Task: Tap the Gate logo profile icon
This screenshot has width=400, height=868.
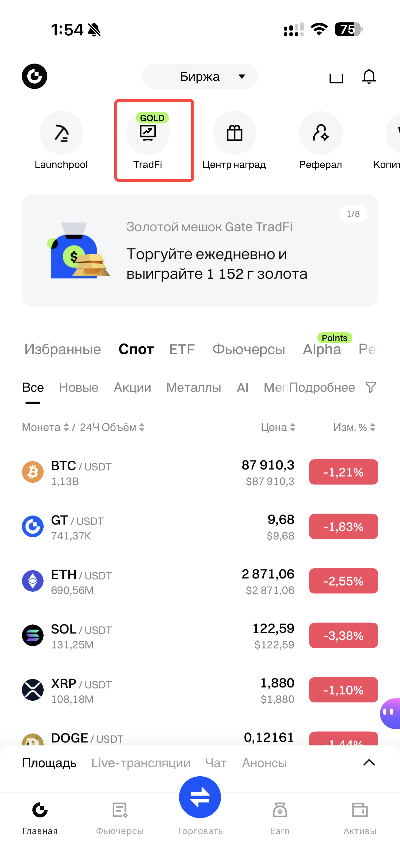Action: click(x=35, y=77)
